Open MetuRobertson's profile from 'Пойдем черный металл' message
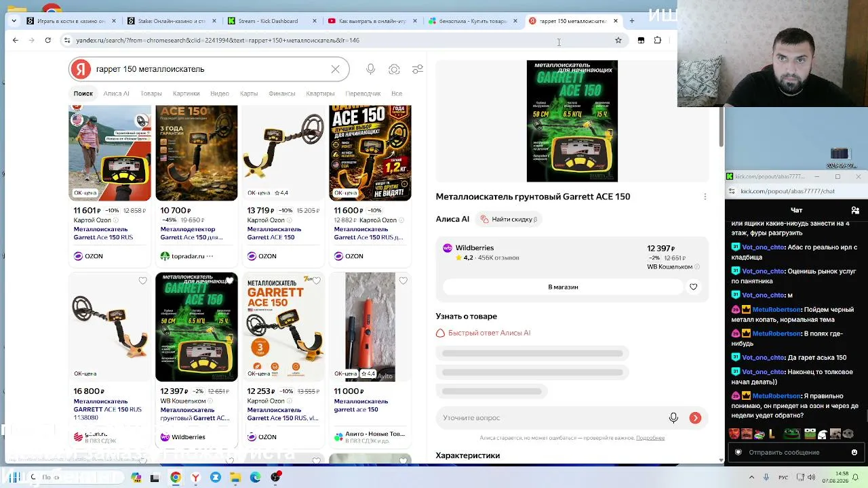 coord(776,310)
